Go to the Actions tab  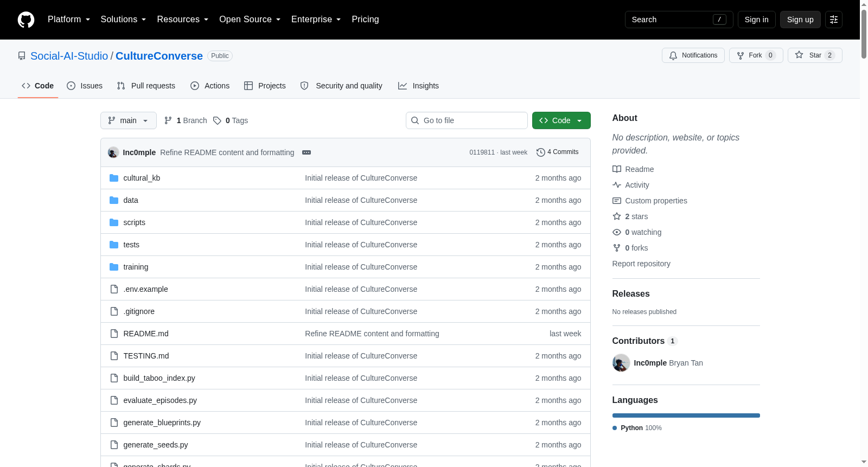coord(210,86)
